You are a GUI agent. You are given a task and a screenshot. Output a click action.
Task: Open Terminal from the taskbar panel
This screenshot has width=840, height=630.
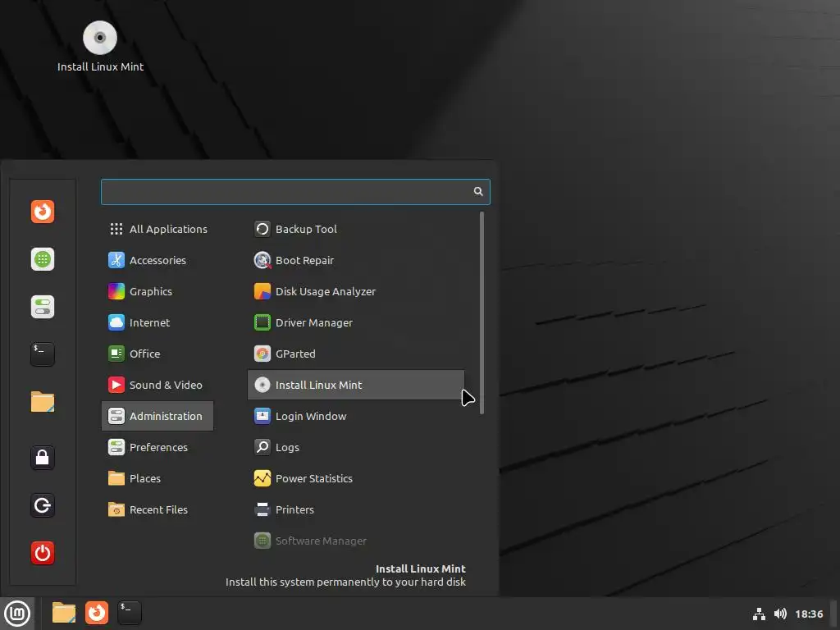tap(130, 613)
